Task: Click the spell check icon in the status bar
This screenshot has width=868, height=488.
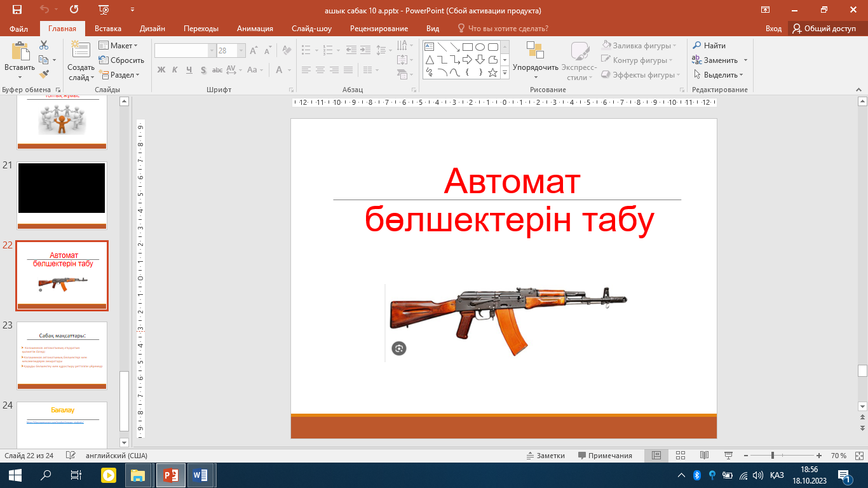Action: [71, 456]
